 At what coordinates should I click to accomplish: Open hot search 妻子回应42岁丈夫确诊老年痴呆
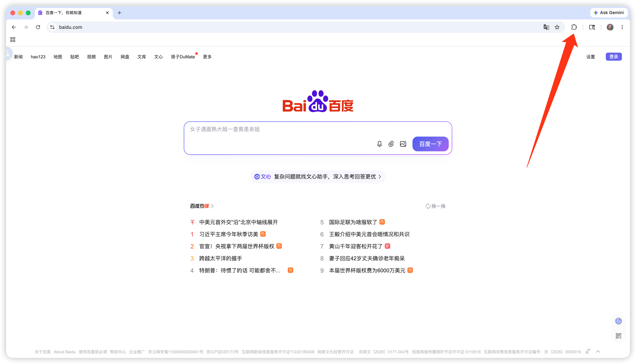coord(367,258)
